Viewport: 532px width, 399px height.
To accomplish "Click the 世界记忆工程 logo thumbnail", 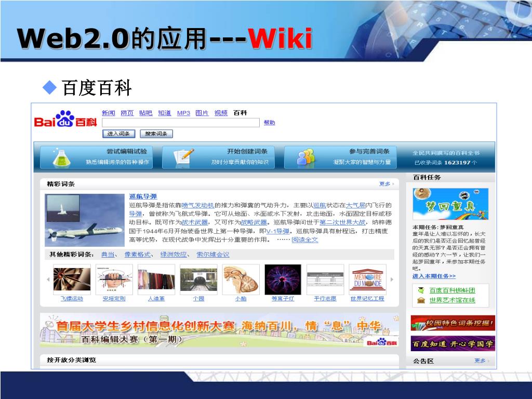I will (367, 279).
